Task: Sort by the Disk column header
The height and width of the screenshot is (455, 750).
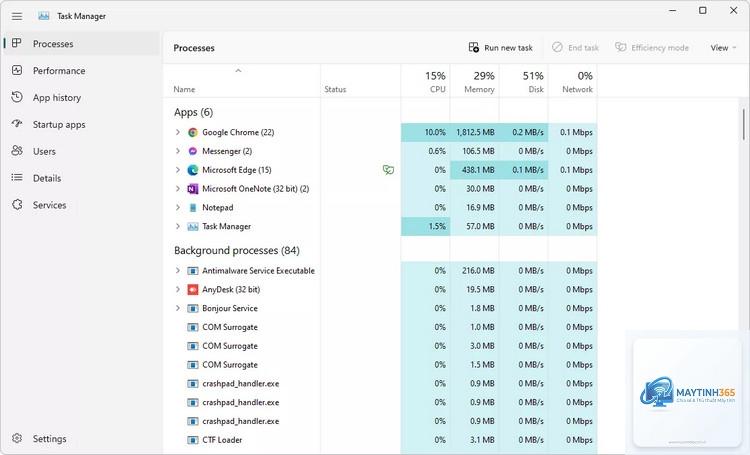Action: (x=524, y=81)
